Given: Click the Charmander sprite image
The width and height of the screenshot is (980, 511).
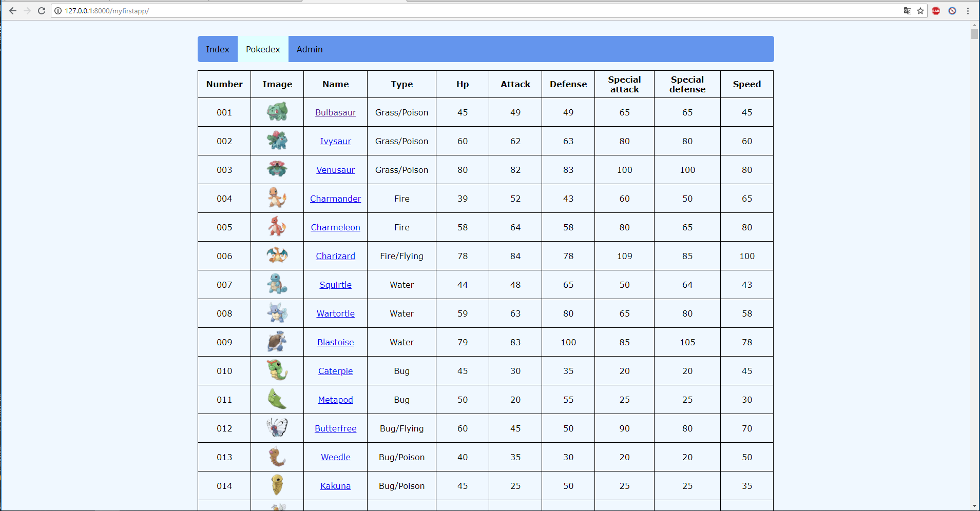Looking at the screenshot, I should tap(277, 198).
